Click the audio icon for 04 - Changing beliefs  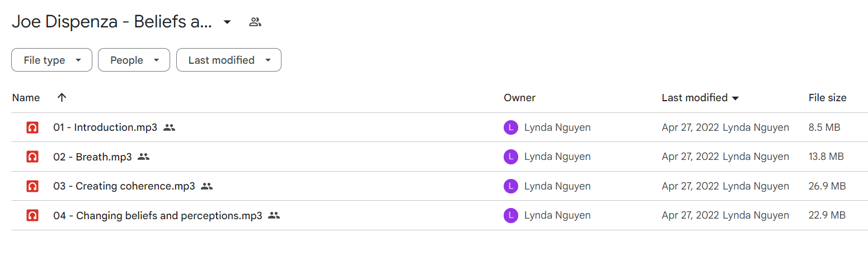click(32, 215)
